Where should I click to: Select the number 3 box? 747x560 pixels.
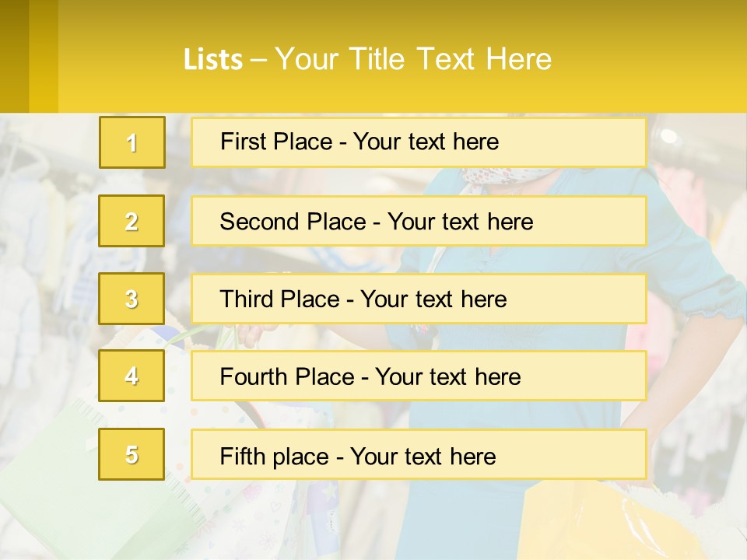tap(132, 299)
